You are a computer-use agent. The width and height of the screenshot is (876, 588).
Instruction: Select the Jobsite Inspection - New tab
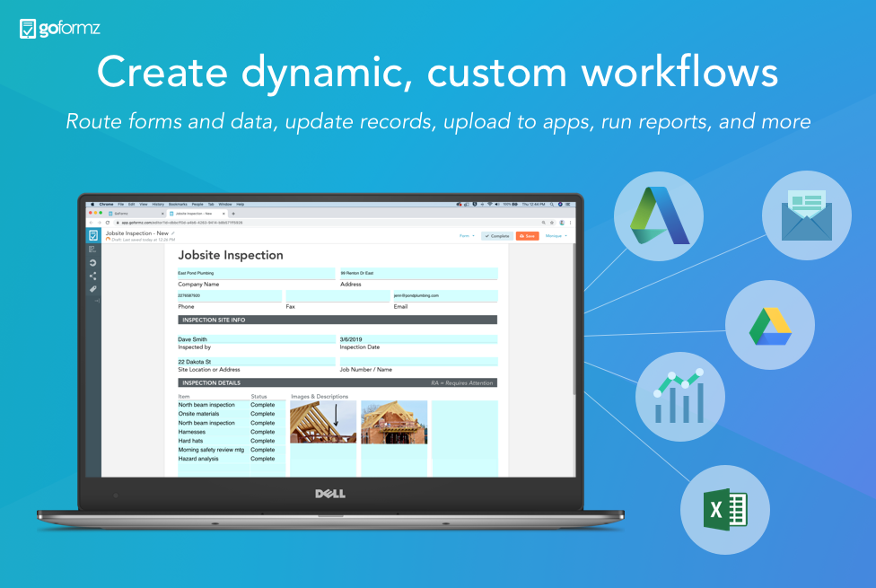(x=197, y=214)
